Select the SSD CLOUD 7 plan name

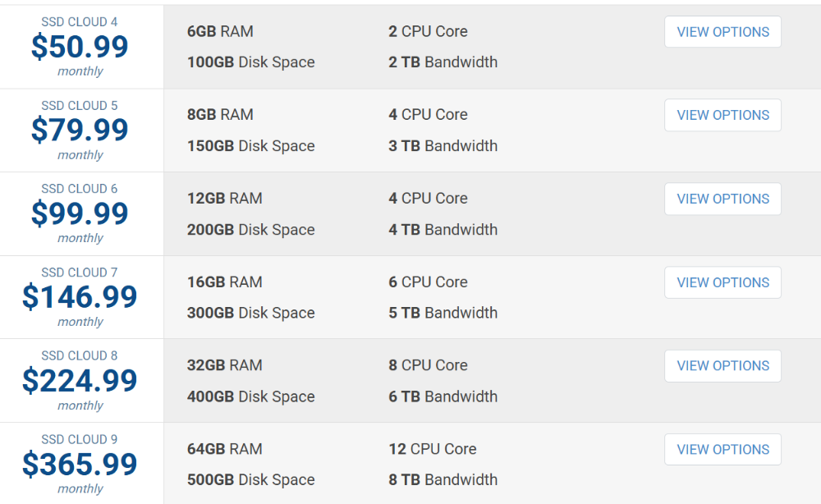tap(80, 273)
